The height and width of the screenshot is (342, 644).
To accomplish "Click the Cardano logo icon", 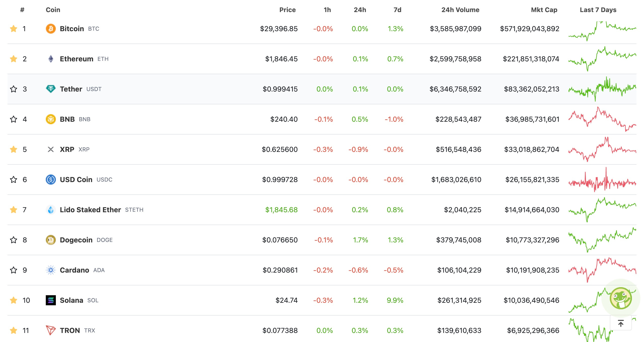I will pyautogui.click(x=51, y=270).
